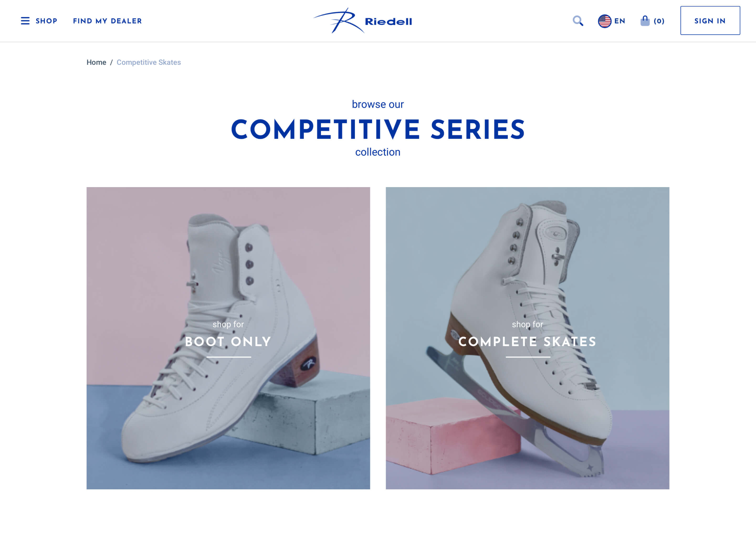Click the US flag language icon
The height and width of the screenshot is (551, 756).
604,21
